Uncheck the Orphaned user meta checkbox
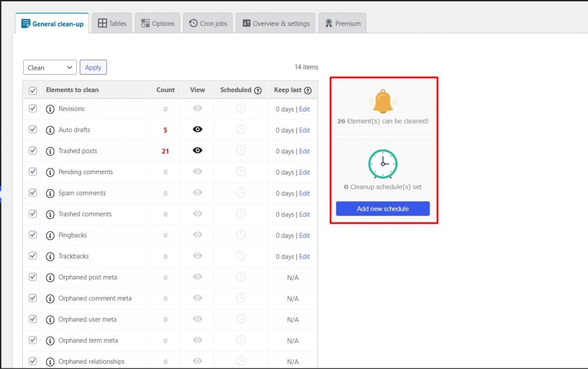Screen dimensions: 588x369 click(33, 318)
